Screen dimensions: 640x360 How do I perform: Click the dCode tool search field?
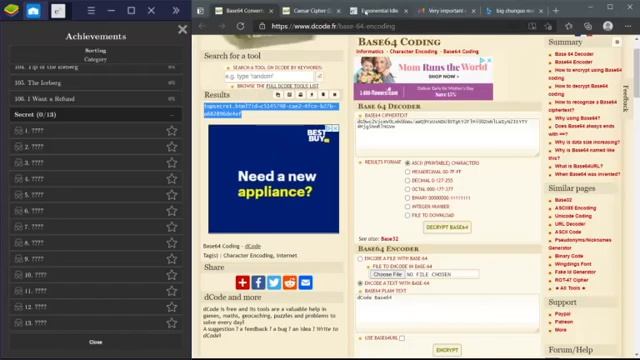tap(269, 76)
